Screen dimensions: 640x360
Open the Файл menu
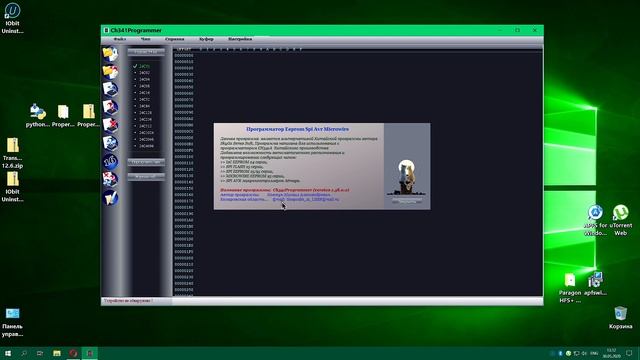[x=120, y=39]
